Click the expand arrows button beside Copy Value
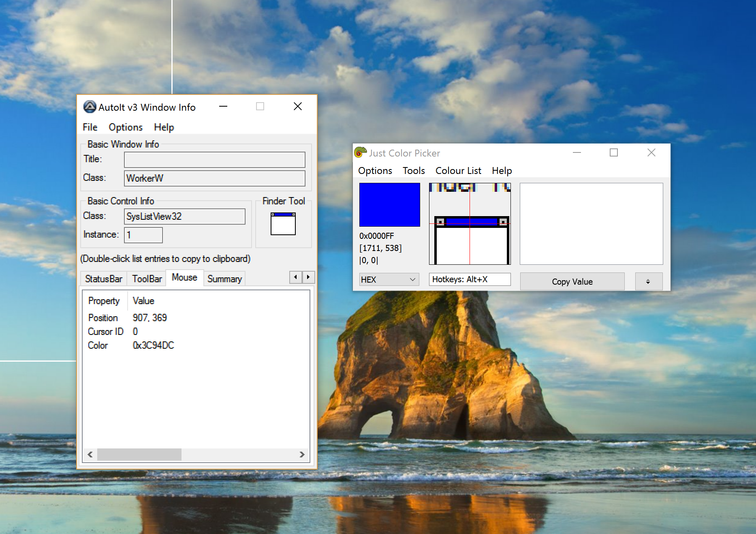The image size is (756, 534). [649, 281]
